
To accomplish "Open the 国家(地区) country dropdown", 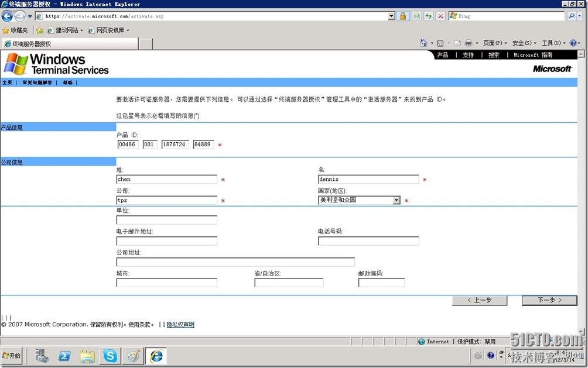I will (359, 201).
